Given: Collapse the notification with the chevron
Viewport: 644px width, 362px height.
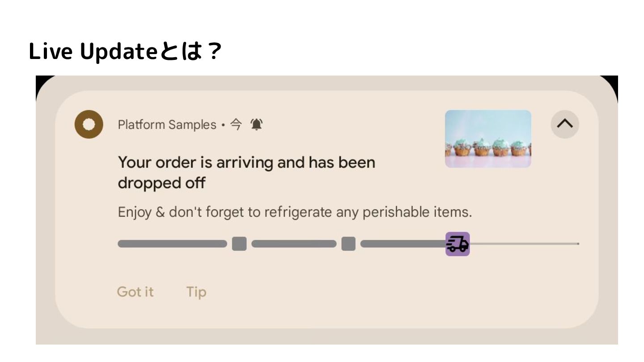Looking at the screenshot, I should [x=565, y=124].
